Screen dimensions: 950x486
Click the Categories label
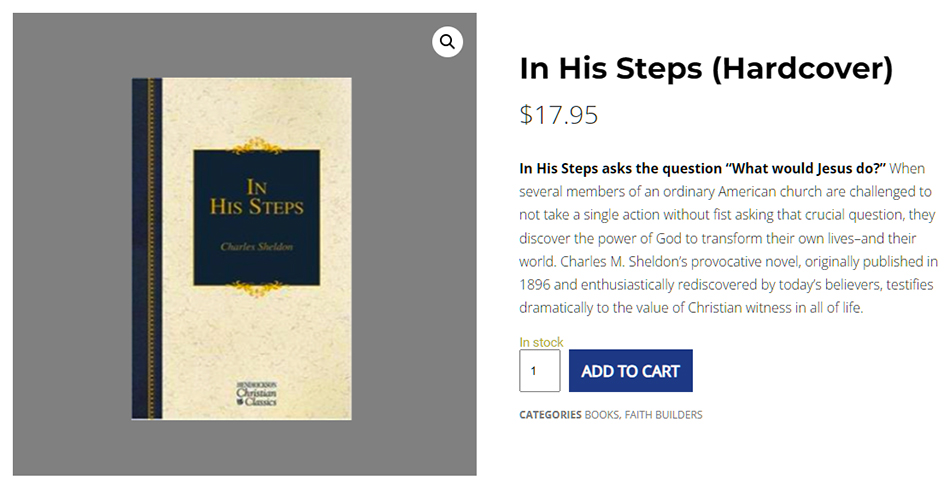pos(549,415)
